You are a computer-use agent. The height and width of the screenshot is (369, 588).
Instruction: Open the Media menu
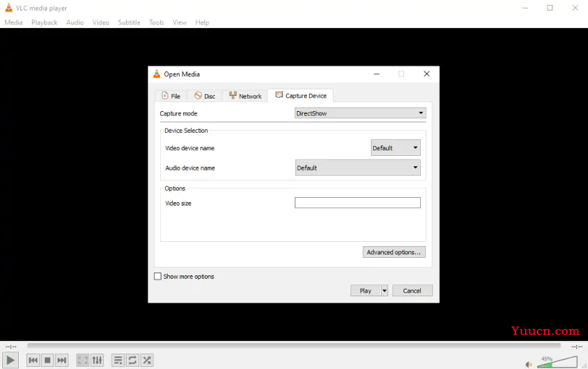coord(13,22)
